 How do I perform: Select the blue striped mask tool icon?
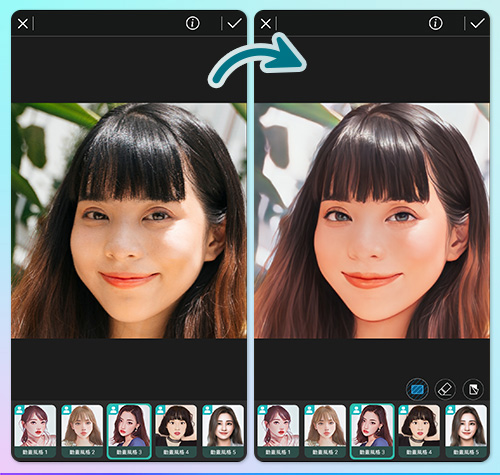417,389
